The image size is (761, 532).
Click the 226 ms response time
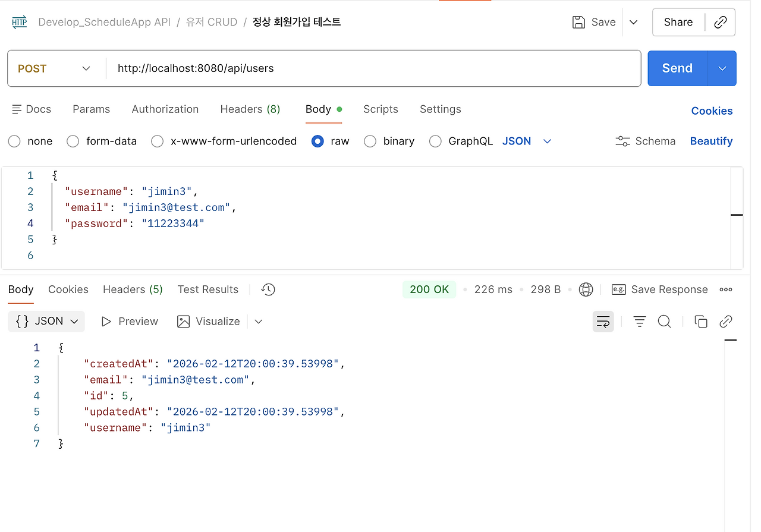tap(493, 289)
